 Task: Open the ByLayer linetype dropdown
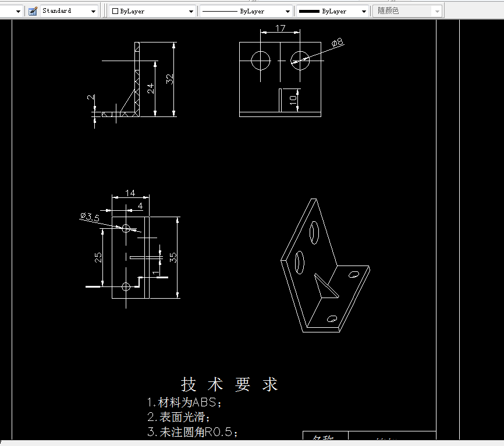(246, 11)
